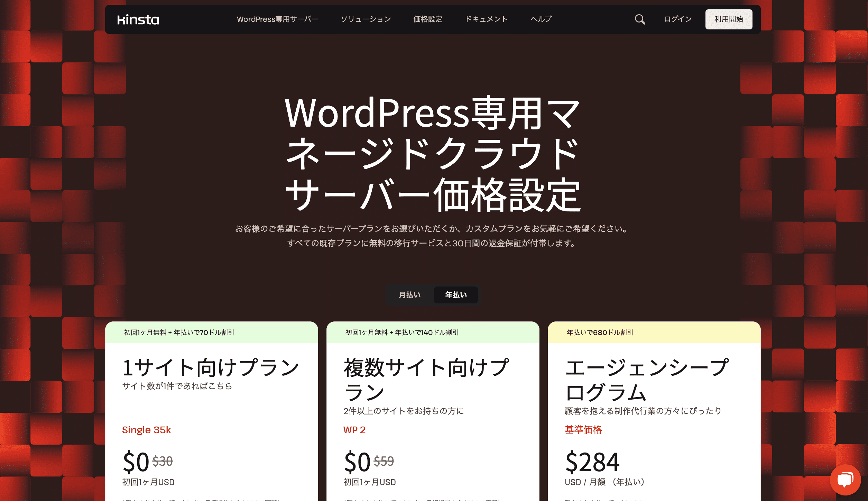Switch billing to 月払い
Image resolution: width=868 pixels, height=501 pixels.
(410, 295)
